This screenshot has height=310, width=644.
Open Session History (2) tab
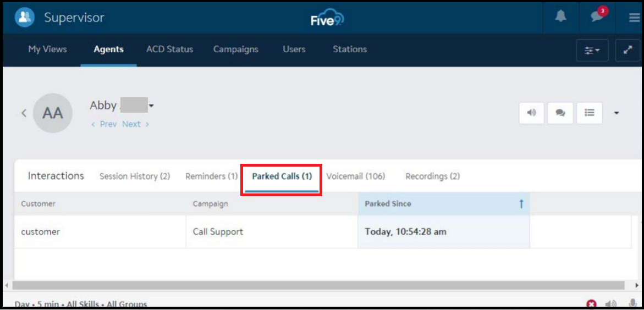click(x=135, y=176)
